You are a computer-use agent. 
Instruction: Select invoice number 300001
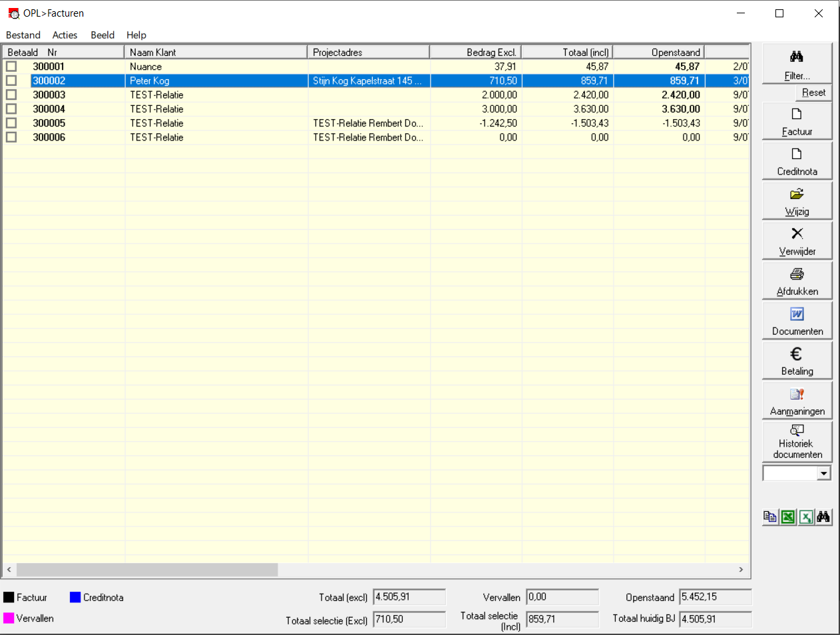[x=49, y=67]
